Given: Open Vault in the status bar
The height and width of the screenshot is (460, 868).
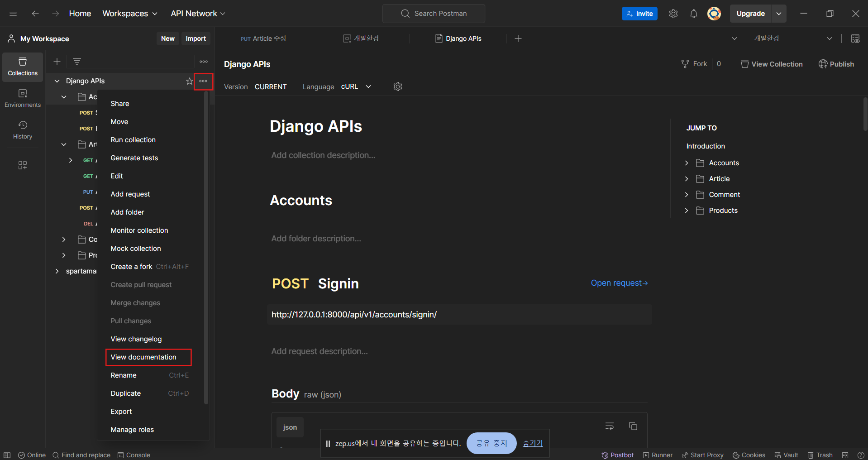Looking at the screenshot, I should click(786, 455).
